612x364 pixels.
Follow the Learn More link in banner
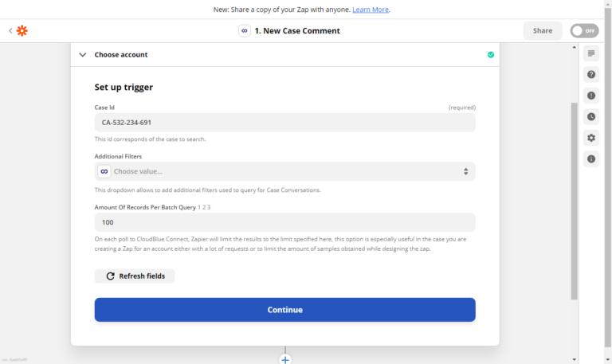371,10
